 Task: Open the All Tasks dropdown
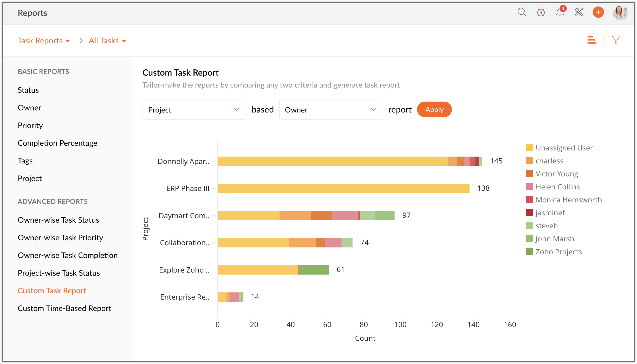click(x=107, y=41)
